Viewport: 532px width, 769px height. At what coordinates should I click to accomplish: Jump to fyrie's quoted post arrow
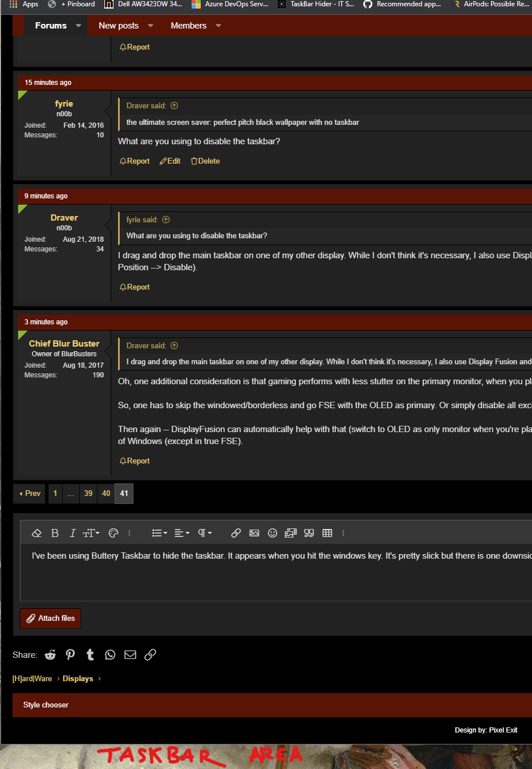click(x=166, y=219)
